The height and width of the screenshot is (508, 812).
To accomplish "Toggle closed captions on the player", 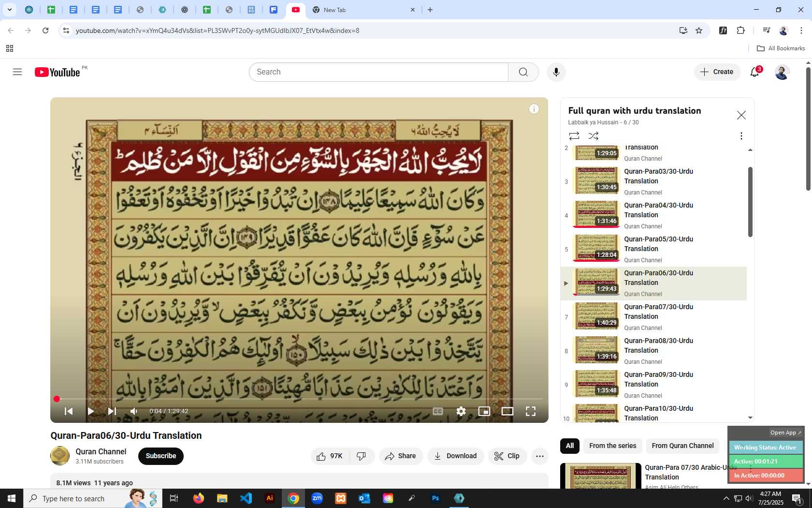I will pyautogui.click(x=438, y=411).
